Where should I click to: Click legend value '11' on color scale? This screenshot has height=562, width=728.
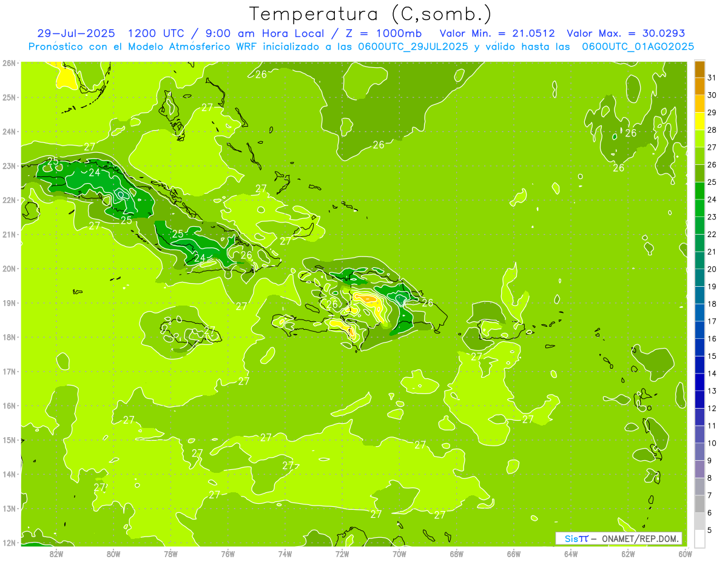pos(712,426)
